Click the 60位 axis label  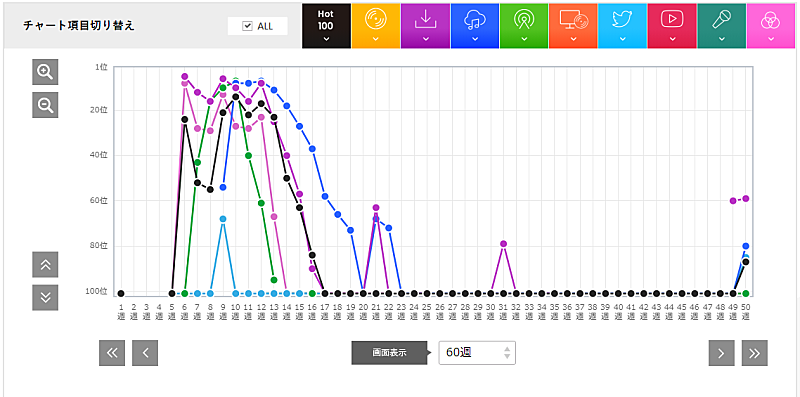coord(99,201)
